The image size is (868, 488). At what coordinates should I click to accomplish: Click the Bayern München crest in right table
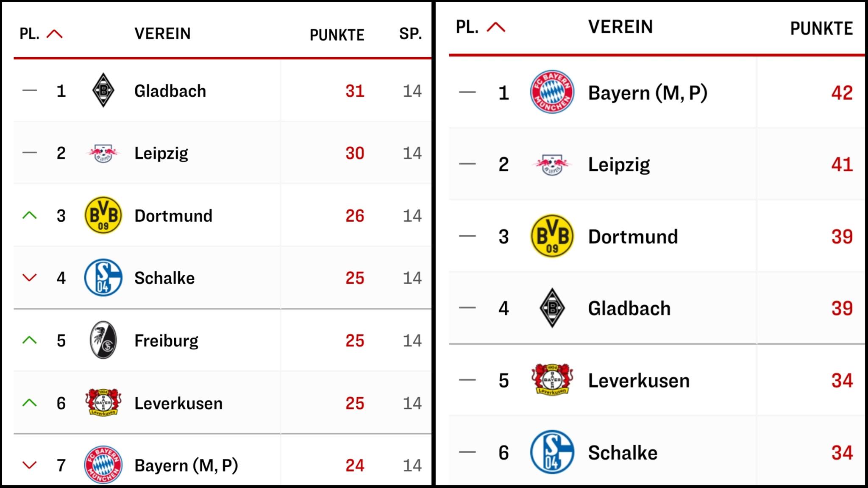point(552,92)
